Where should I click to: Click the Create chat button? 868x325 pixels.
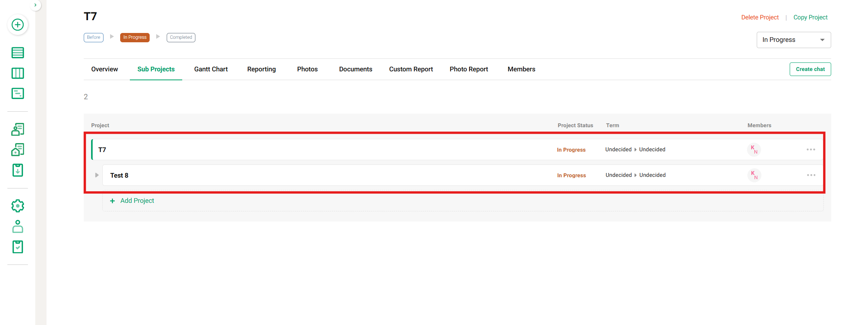(810, 69)
